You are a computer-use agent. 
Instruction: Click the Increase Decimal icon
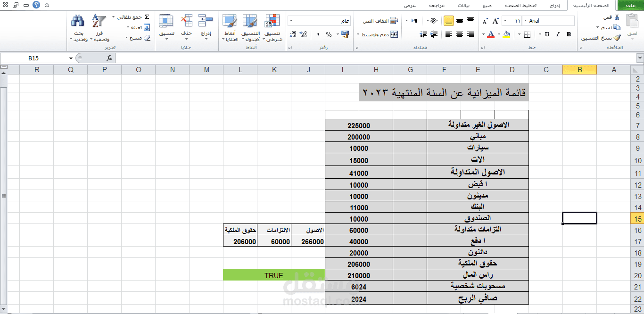pos(304,34)
